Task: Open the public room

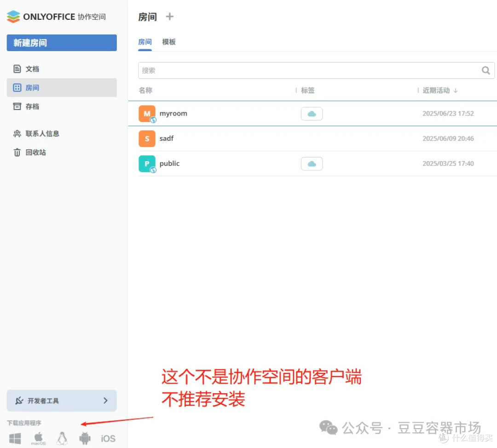Action: [169, 163]
